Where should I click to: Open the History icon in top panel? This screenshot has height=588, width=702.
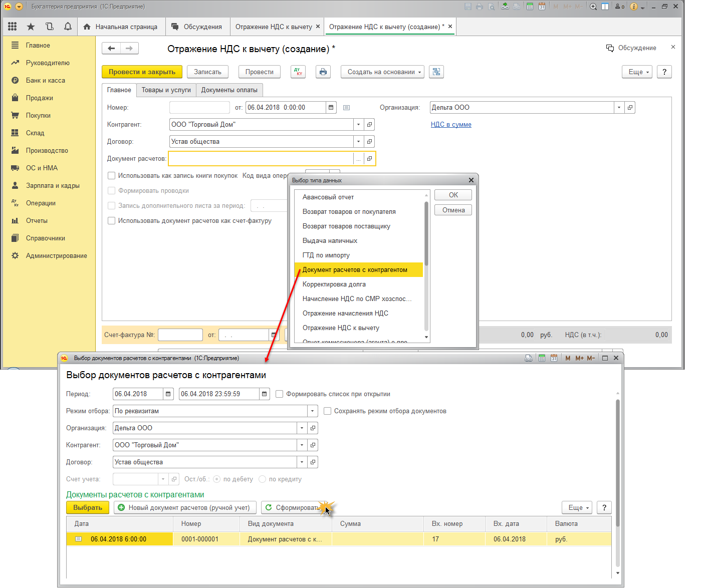click(x=49, y=27)
